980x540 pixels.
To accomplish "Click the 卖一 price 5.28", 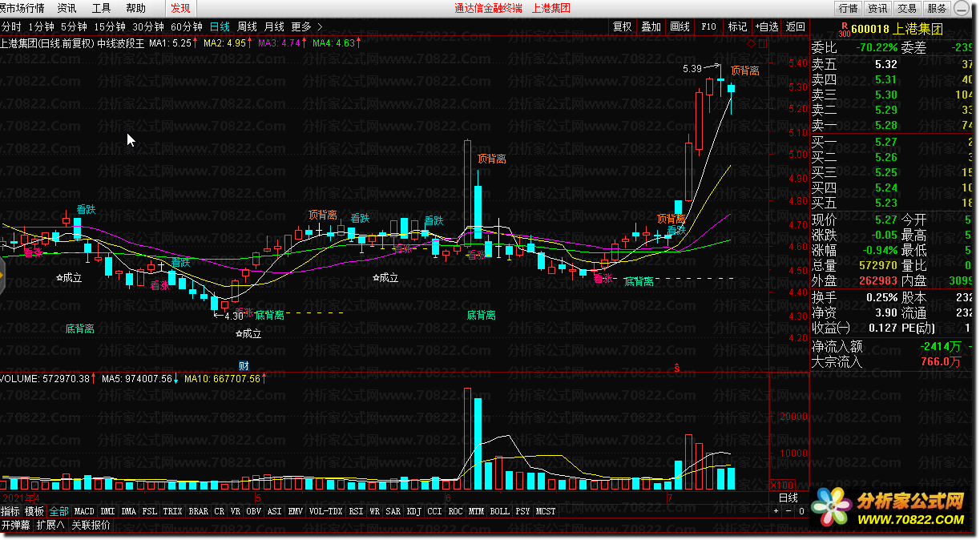I will [x=887, y=126].
